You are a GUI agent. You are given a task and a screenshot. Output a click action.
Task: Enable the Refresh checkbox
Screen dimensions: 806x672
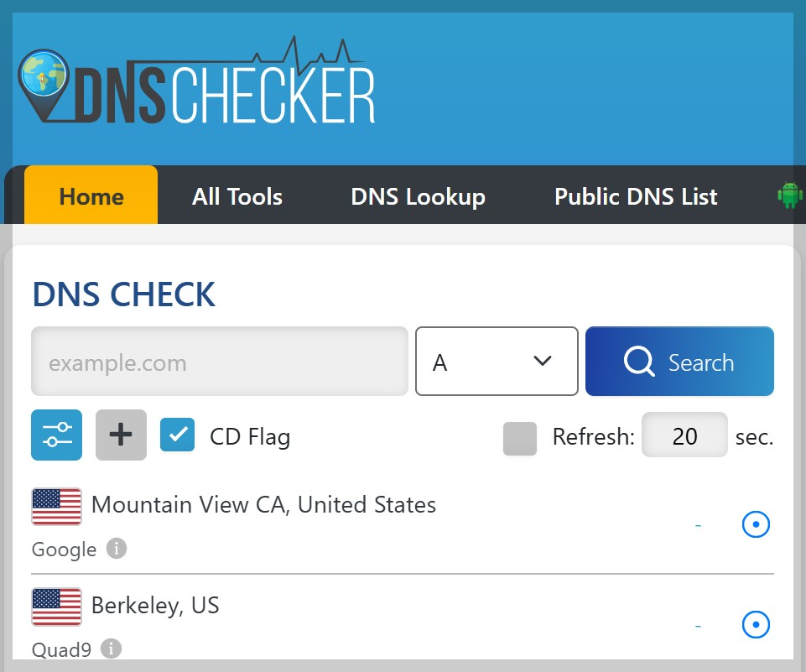(x=520, y=439)
